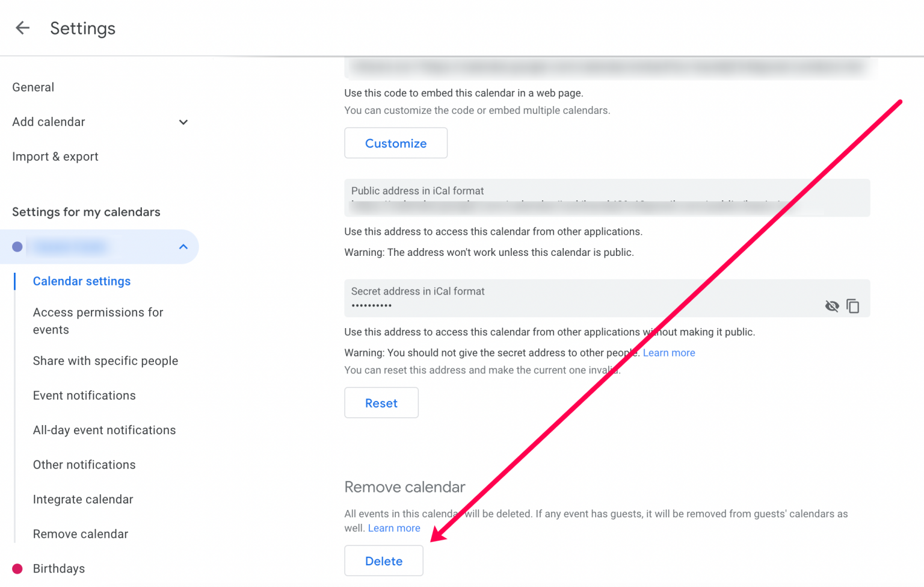Open All-day event notifications
The height and width of the screenshot is (587, 924).
point(104,430)
